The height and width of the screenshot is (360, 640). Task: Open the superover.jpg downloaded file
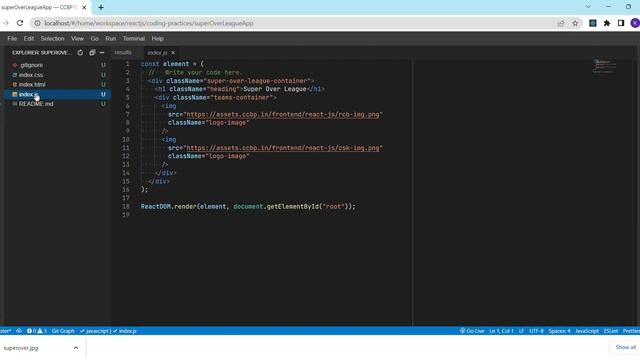pos(21,348)
